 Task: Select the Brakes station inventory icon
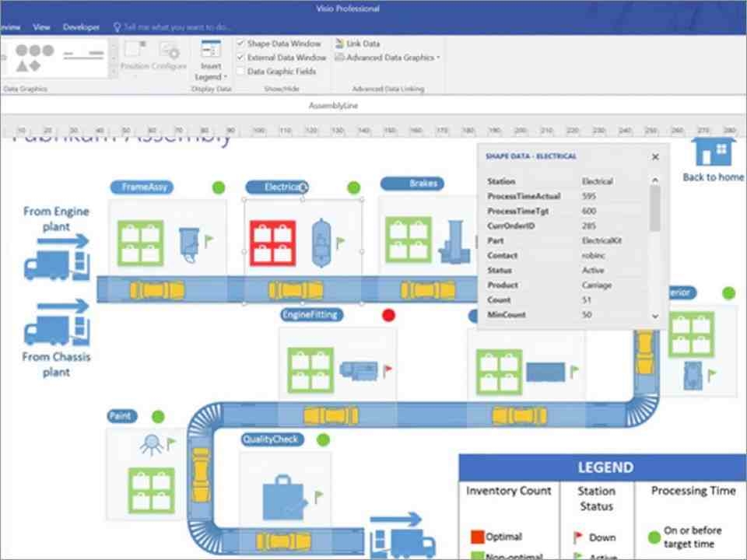tap(409, 240)
